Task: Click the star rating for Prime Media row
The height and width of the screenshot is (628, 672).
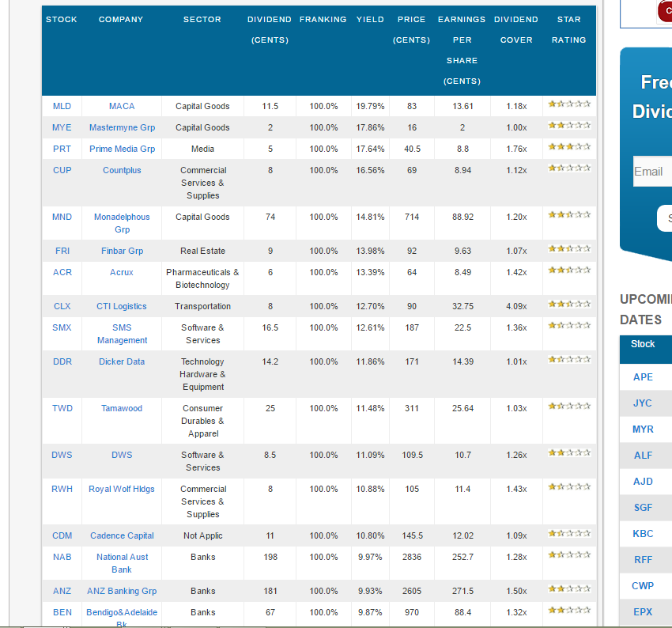Action: coord(569,146)
